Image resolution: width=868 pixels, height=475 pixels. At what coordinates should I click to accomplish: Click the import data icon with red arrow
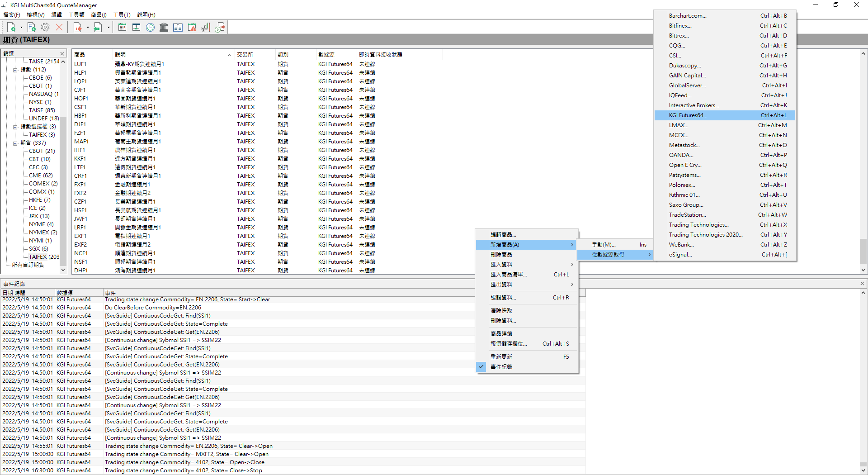tap(78, 27)
